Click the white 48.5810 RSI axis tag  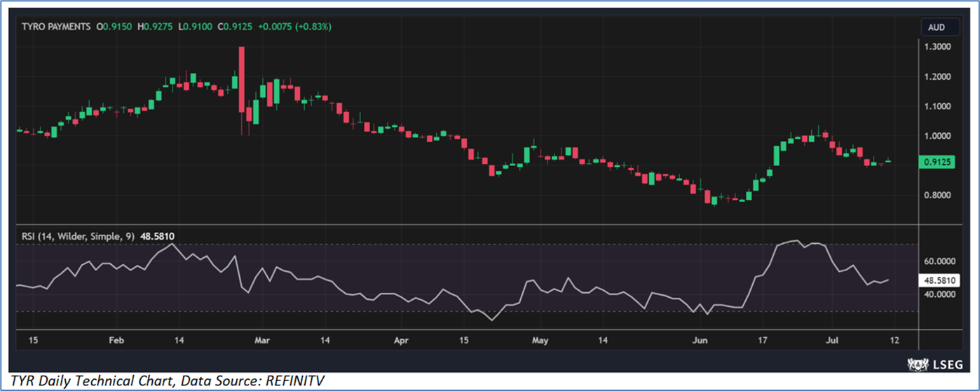941,280
